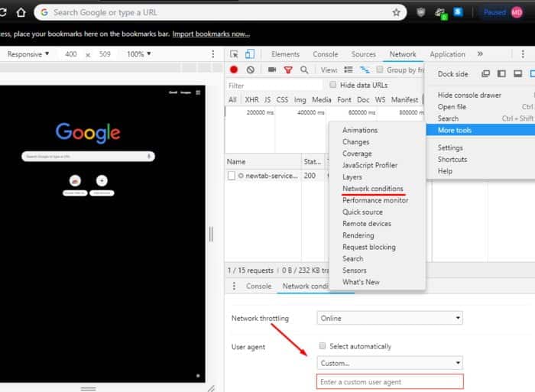Expand the Custom user agent dropdown
535x392 pixels.
tap(390, 363)
